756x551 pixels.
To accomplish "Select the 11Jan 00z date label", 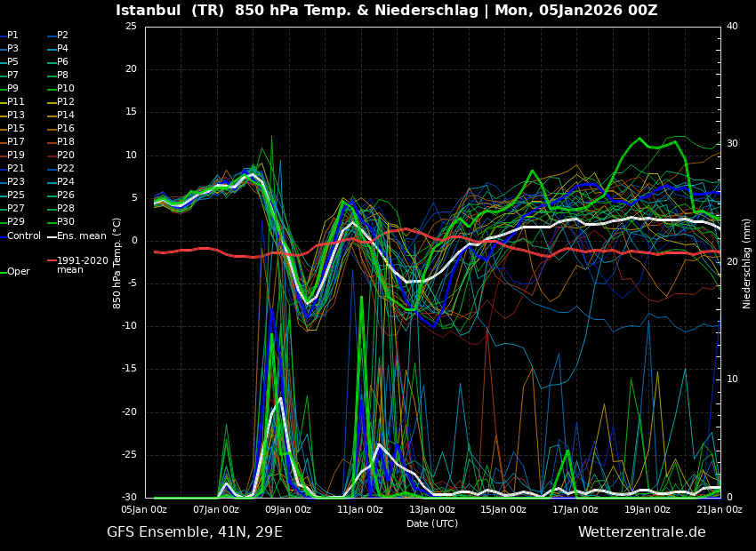I will tap(360, 510).
